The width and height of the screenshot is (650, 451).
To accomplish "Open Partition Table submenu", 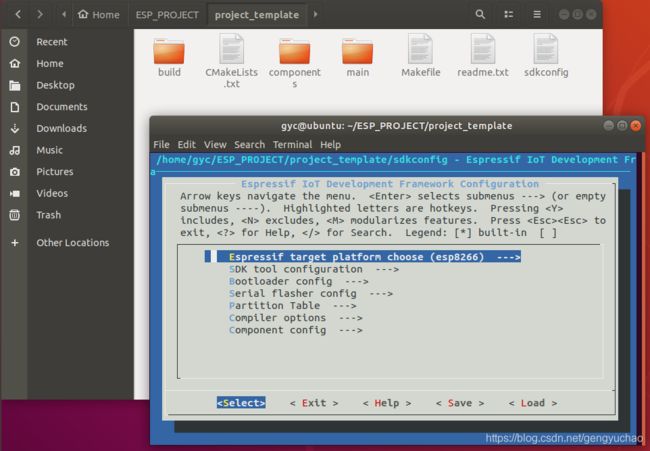I will pos(293,306).
